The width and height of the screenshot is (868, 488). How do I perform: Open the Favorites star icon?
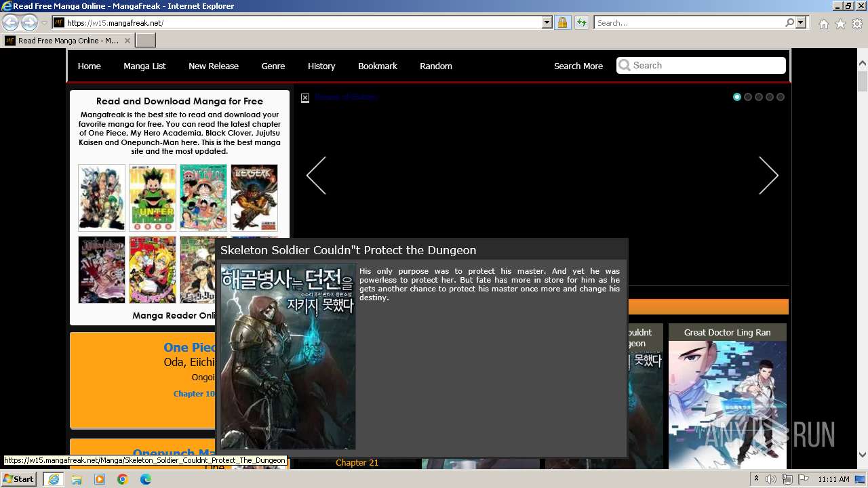(840, 24)
